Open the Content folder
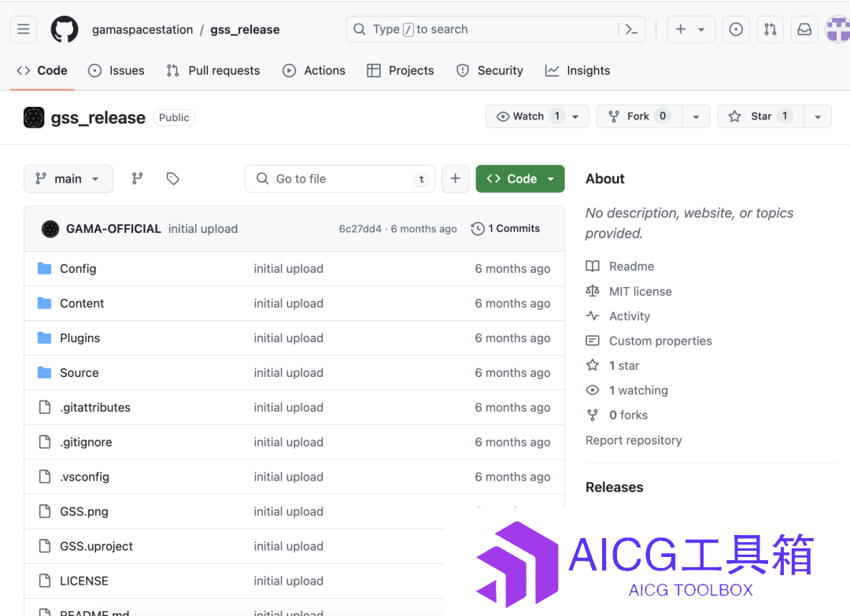Screen dimensions: 850x616 tap(82, 304)
